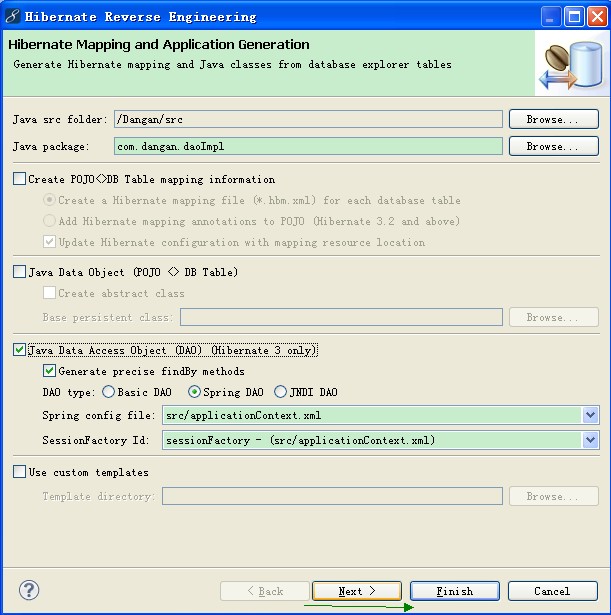The image size is (611, 615).
Task: Enable Use custom templates option
Action: (x=19, y=471)
